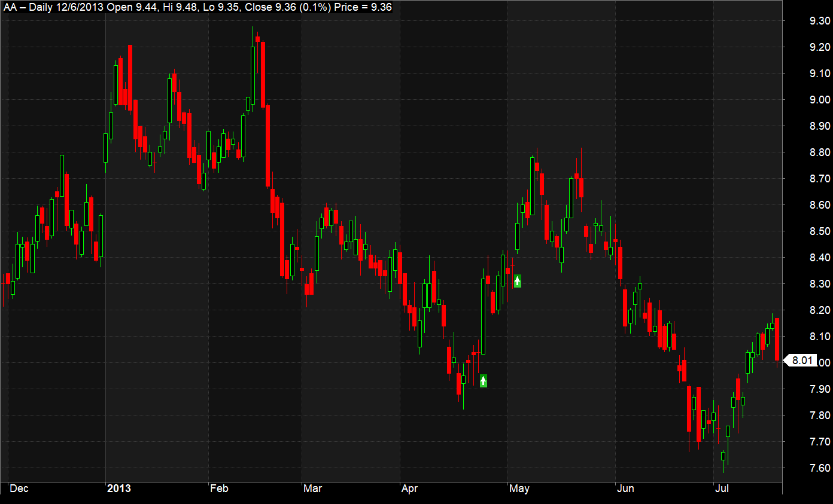The width and height of the screenshot is (833, 504).
Task: Click the 'Jul' month label
Action: click(722, 488)
